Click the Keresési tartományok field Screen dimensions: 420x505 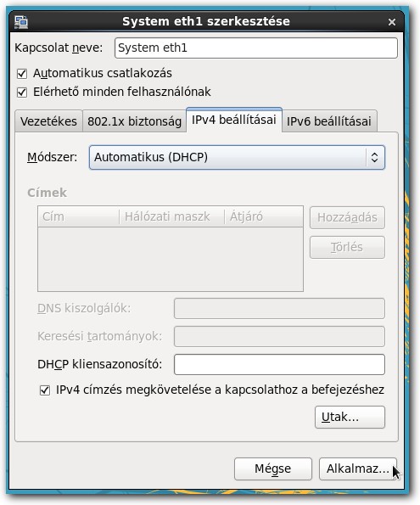(x=279, y=337)
